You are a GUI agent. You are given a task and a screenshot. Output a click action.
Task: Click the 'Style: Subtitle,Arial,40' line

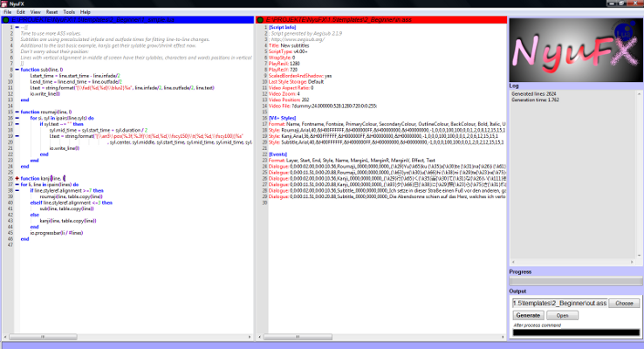tap(387, 142)
